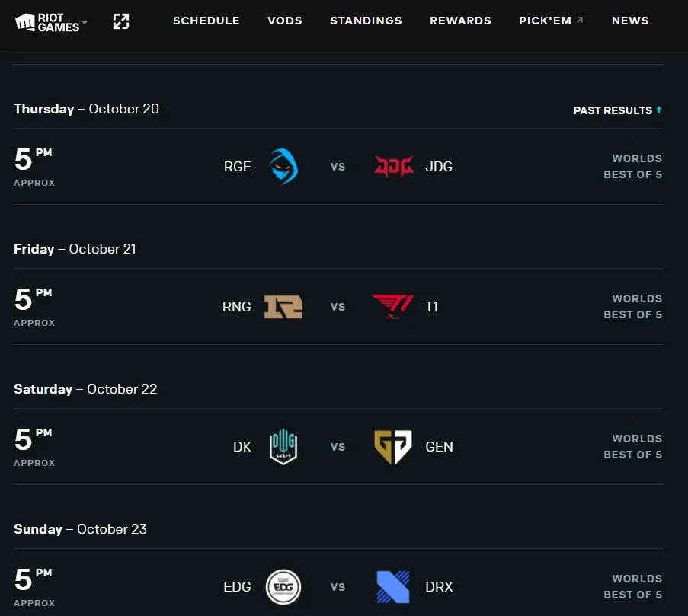Click the JDG team logo
The image size is (688, 616).
point(394,166)
